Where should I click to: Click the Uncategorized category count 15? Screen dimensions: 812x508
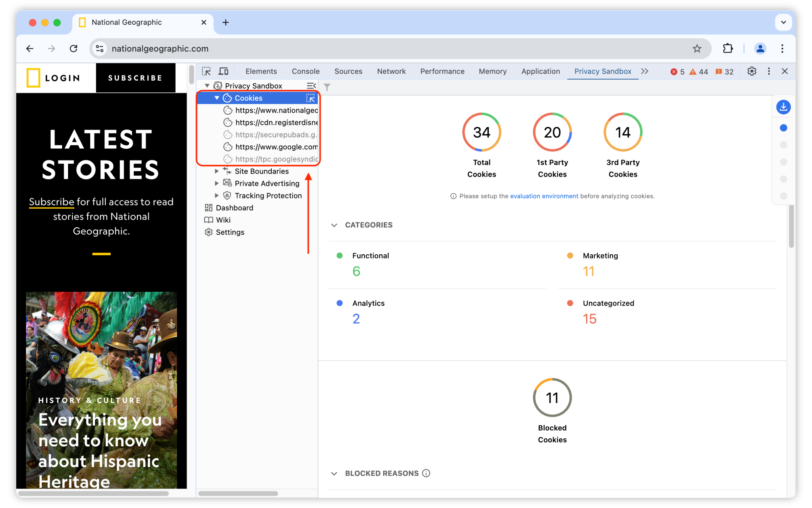click(x=589, y=319)
